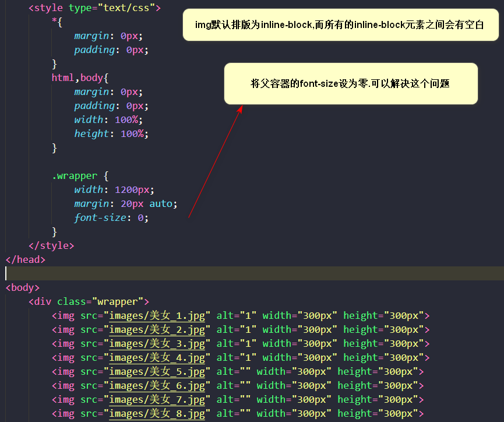Click the div class="wrapper" tag

89,301
